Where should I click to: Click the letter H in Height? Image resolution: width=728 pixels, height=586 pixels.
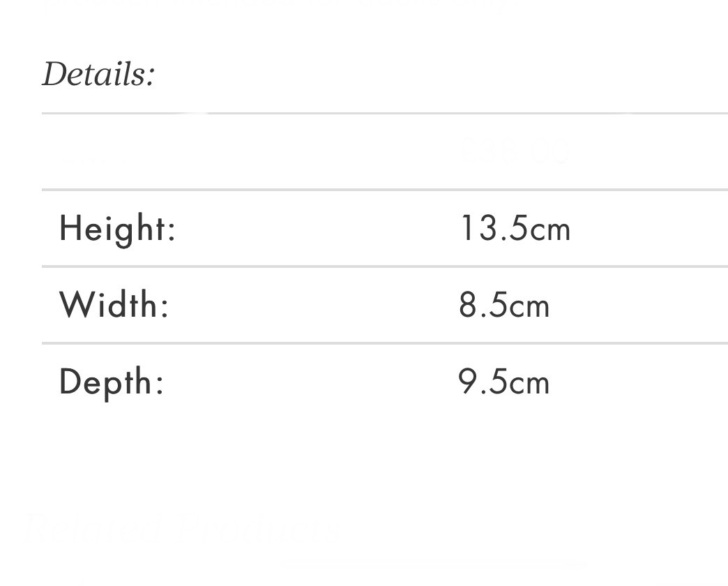pyautogui.click(x=68, y=227)
